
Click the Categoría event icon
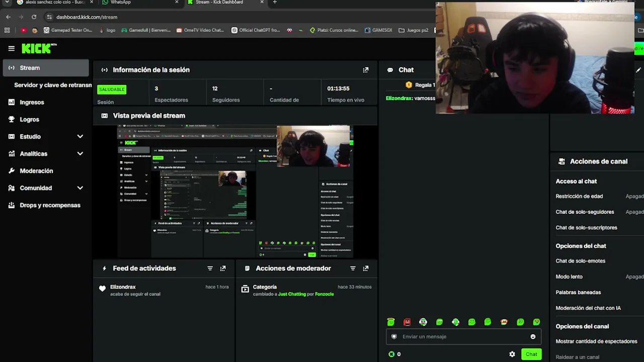tap(245, 289)
